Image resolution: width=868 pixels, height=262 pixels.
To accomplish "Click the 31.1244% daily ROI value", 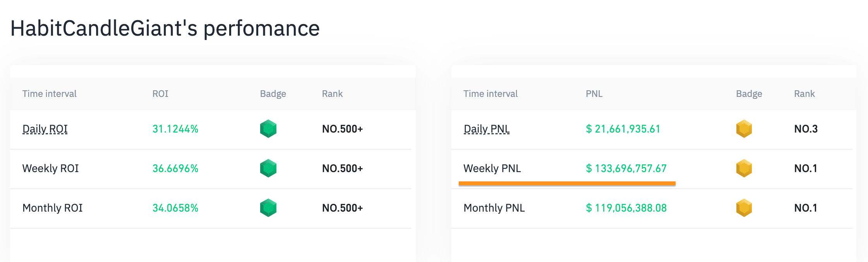I will point(175,129).
